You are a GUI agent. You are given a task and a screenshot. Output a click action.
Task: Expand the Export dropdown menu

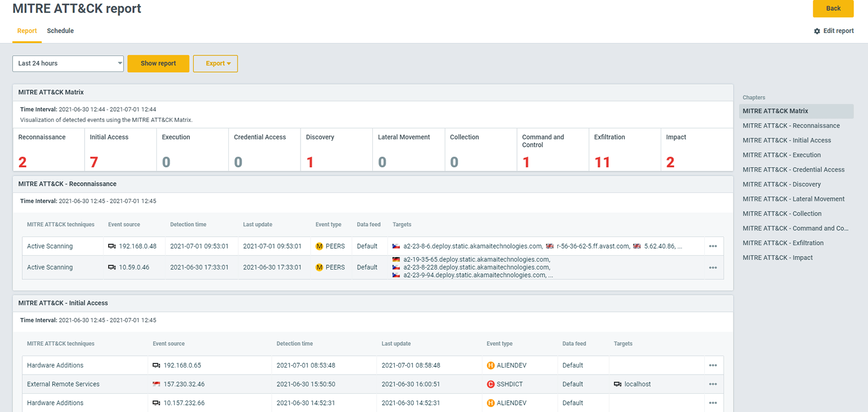(215, 63)
